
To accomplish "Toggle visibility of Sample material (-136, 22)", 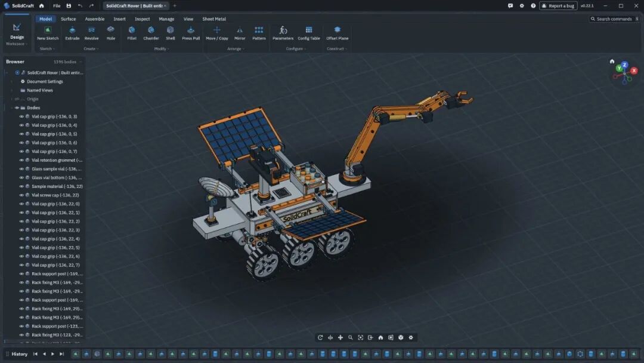I will [x=21, y=186].
